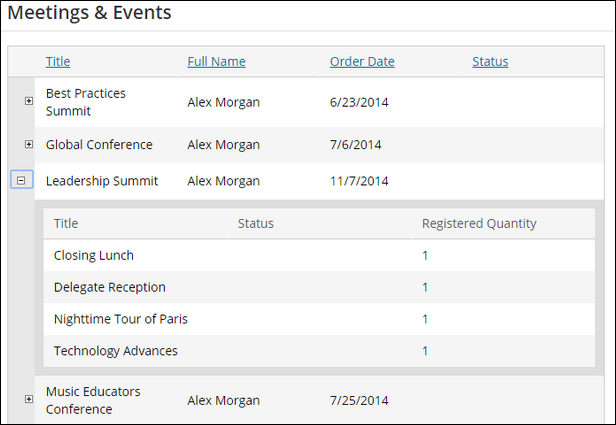Sort by the main Status column link
The height and width of the screenshot is (425, 616).
point(490,62)
